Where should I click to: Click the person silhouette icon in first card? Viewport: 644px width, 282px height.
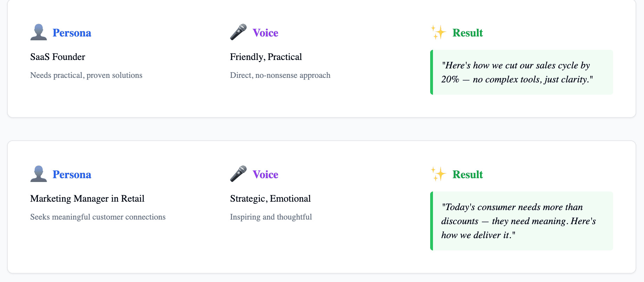[39, 32]
